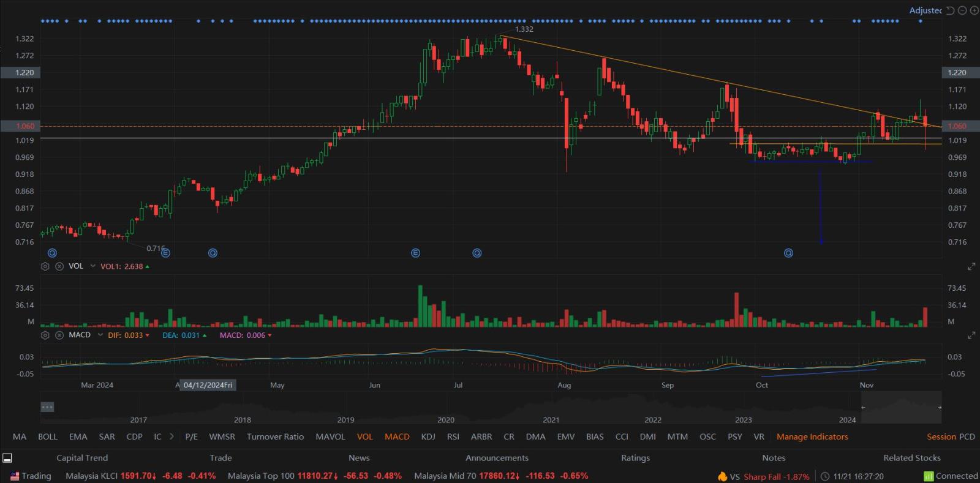The width and height of the screenshot is (980, 483).
Task: Enable the KDJ indicator
Action: [x=428, y=437]
